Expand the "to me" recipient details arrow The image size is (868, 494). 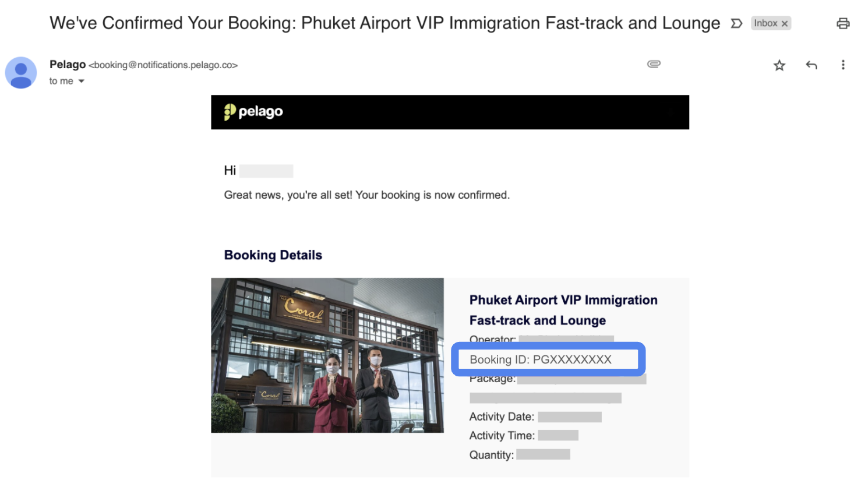tap(82, 81)
